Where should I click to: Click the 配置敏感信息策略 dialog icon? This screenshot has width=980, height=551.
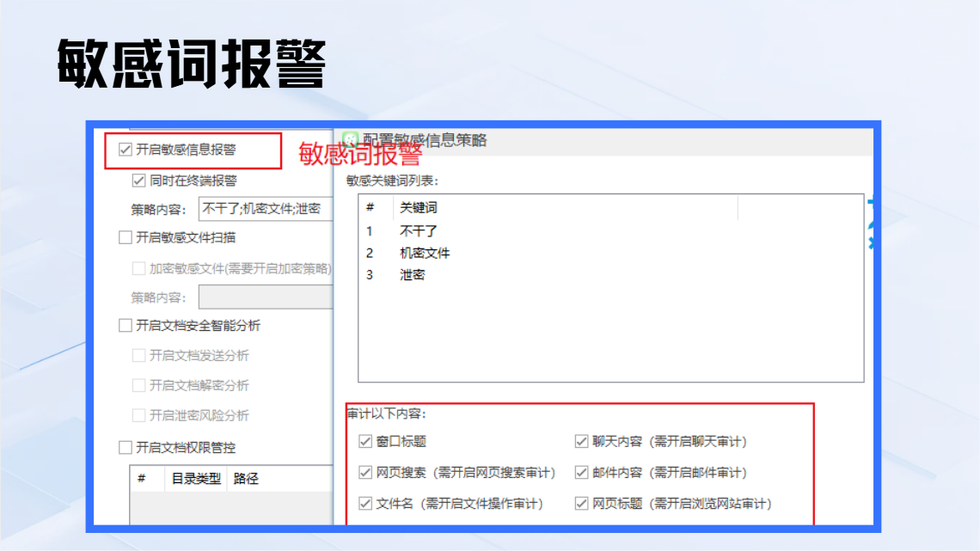350,140
